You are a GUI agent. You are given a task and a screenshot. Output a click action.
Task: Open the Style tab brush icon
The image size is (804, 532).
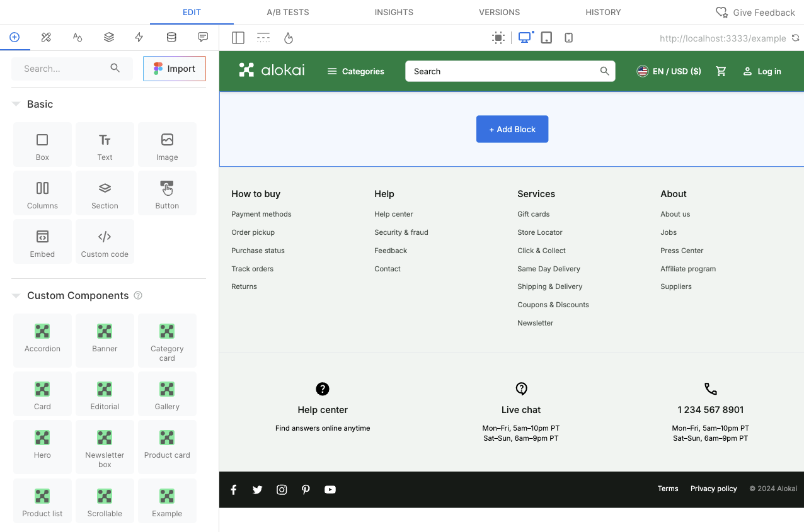pos(46,37)
